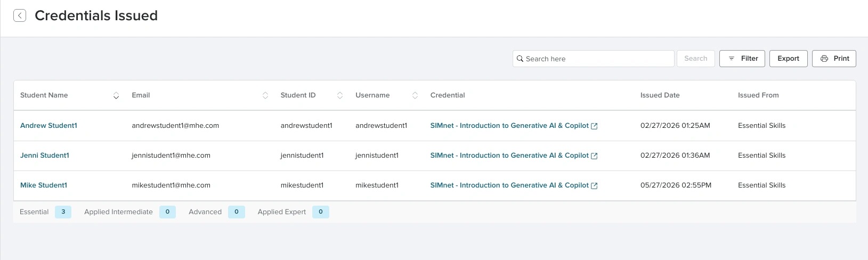The image size is (868, 260).
Task: Click Essential Skills in Andrew Student1's row
Action: tap(761, 126)
